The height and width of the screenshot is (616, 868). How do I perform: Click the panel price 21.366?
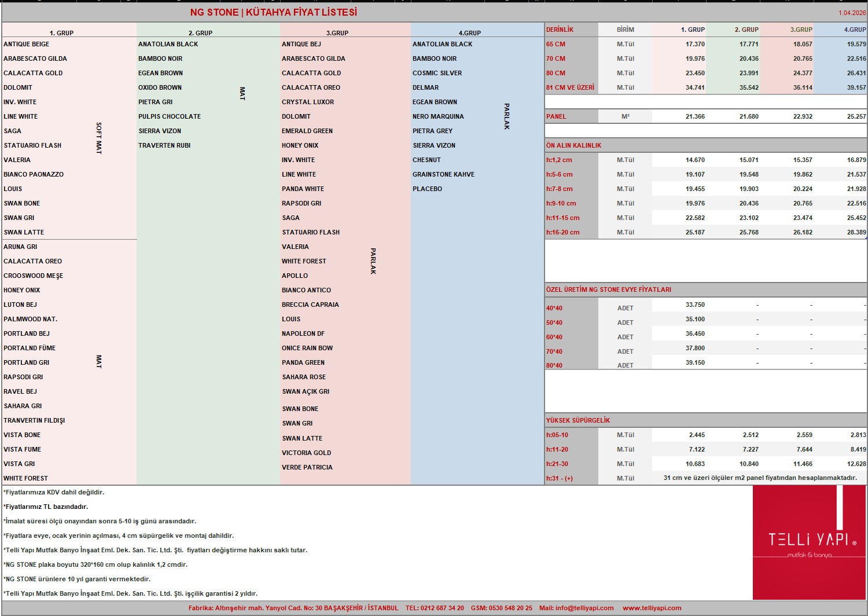(695, 116)
